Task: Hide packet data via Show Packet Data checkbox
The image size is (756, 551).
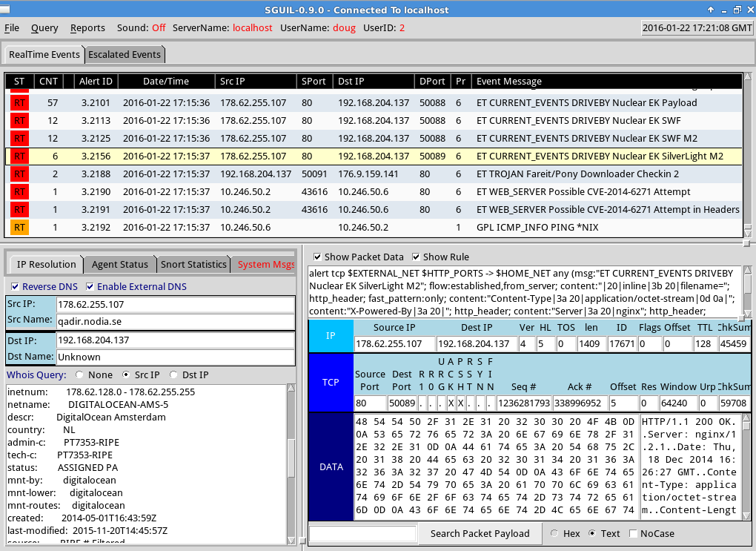Action: (316, 257)
